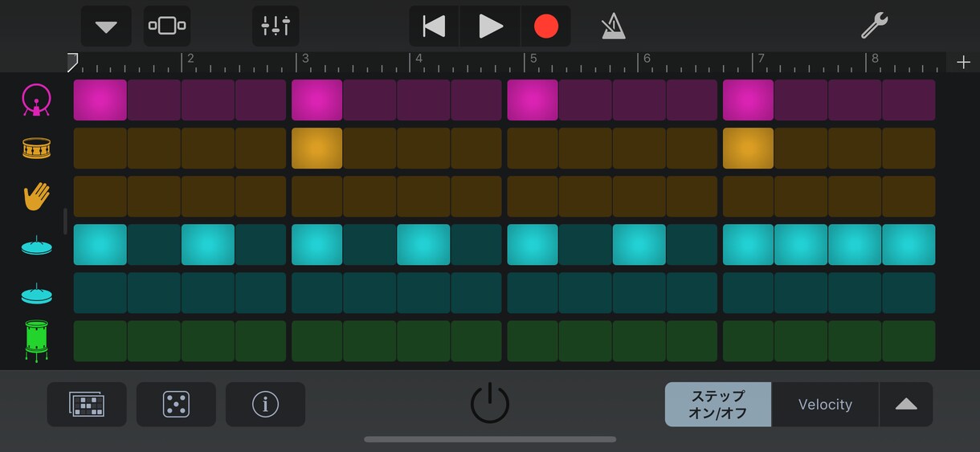Select the upper cyan hi-hat row icon
The width and height of the screenshot is (980, 452).
36,246
